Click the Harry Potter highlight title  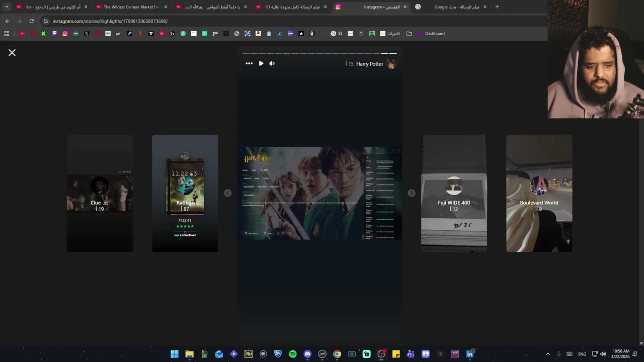point(369,64)
